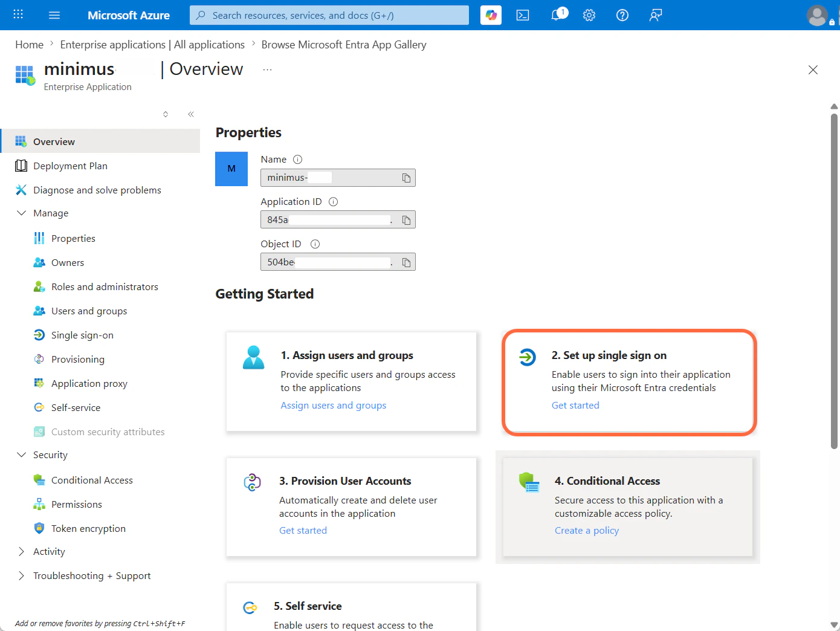Copy the Object ID value

pos(406,262)
